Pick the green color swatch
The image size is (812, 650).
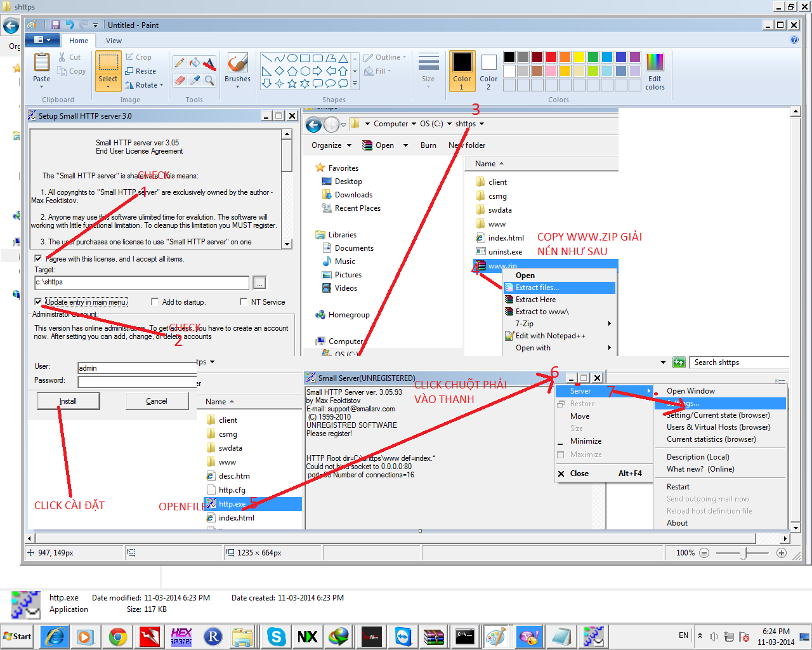click(x=593, y=57)
